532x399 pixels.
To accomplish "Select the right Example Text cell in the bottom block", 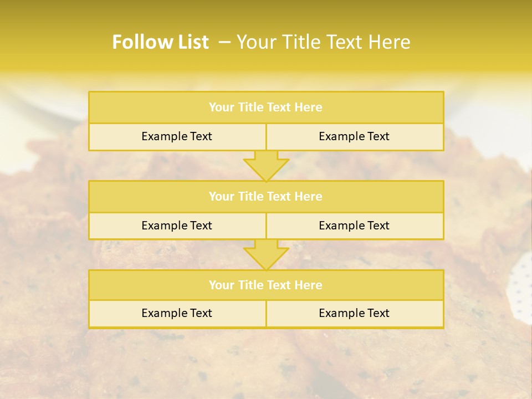I will click(354, 314).
